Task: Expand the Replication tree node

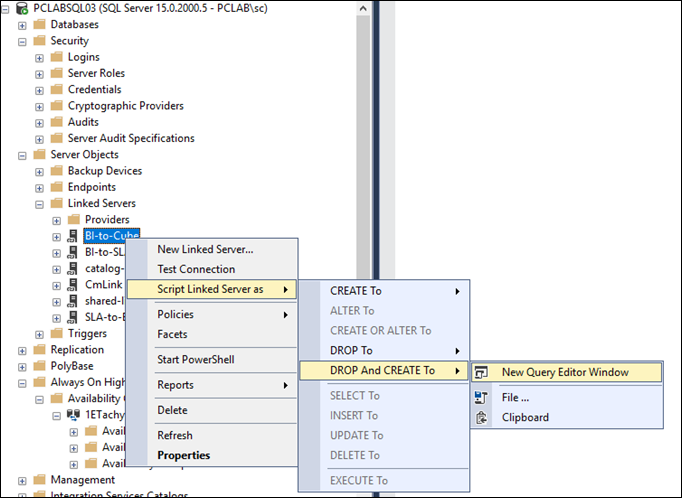Action: point(23,350)
